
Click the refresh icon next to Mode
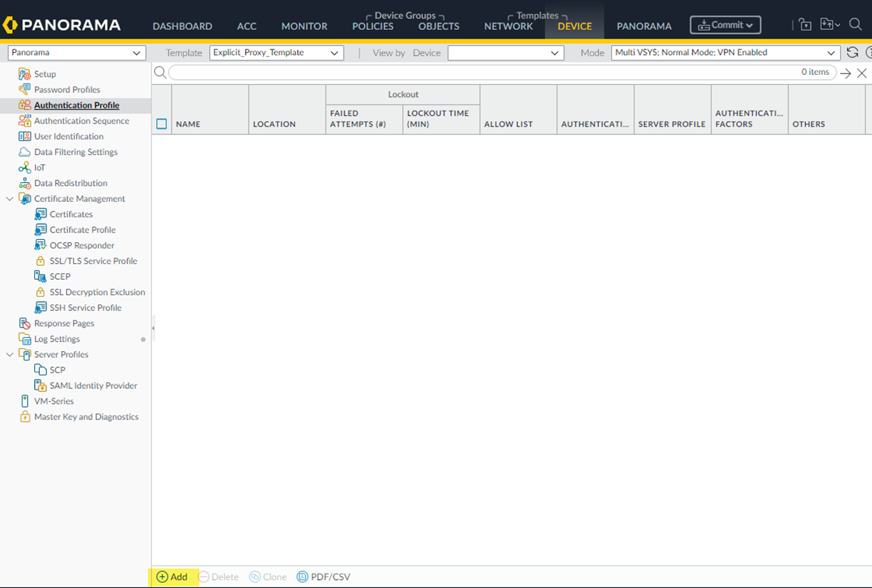852,52
